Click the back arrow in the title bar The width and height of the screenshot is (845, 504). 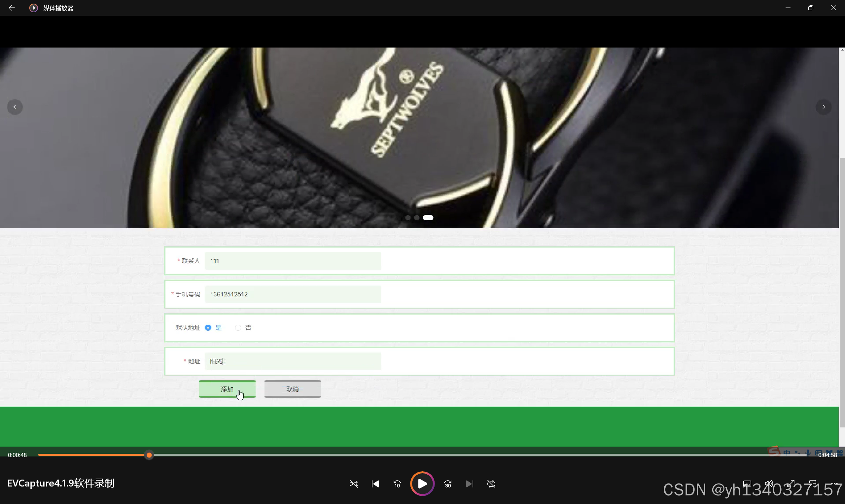tap(12, 8)
